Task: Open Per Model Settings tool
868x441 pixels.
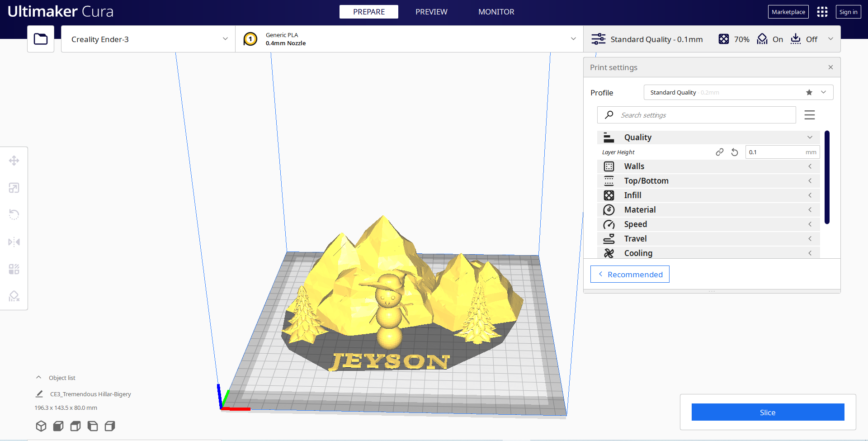Action: pos(14,269)
